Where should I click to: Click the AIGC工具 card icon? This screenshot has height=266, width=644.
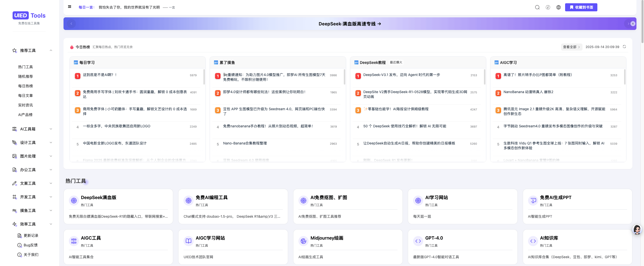(74, 241)
